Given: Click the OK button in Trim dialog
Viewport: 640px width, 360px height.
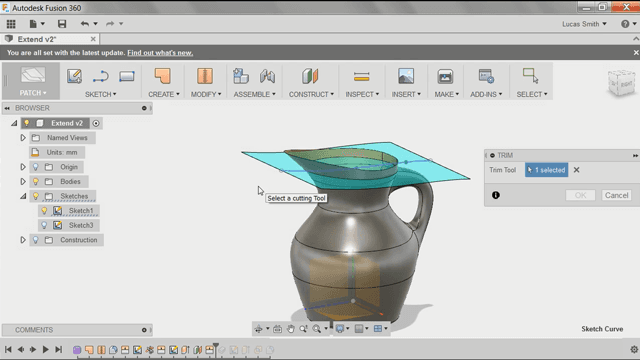Looking at the screenshot, I should 580,195.
